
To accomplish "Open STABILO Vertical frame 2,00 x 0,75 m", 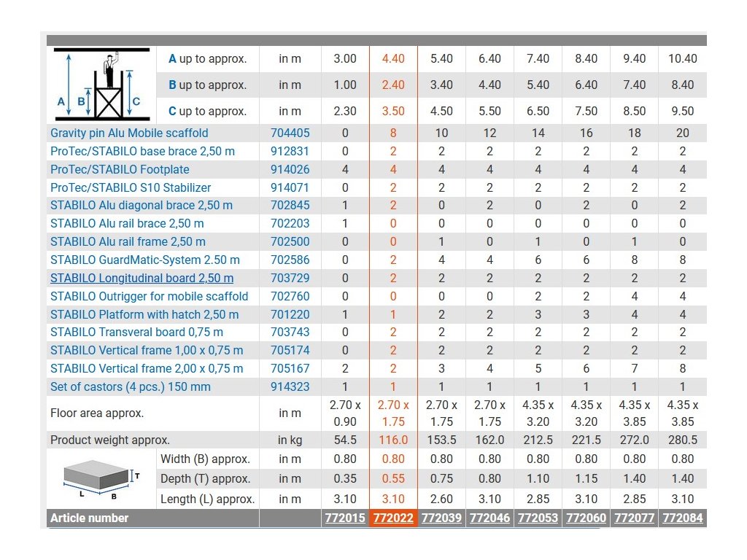I will pos(147,368).
